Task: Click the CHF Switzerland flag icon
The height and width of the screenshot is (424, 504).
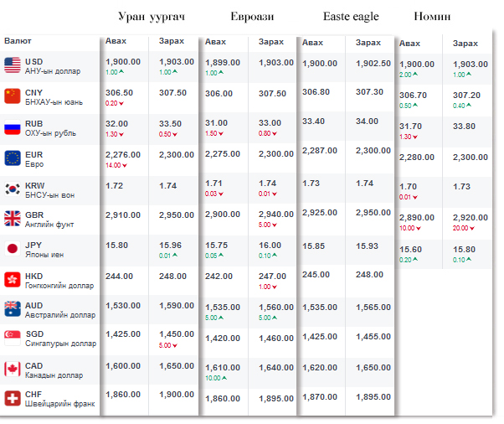Action: [x=13, y=398]
